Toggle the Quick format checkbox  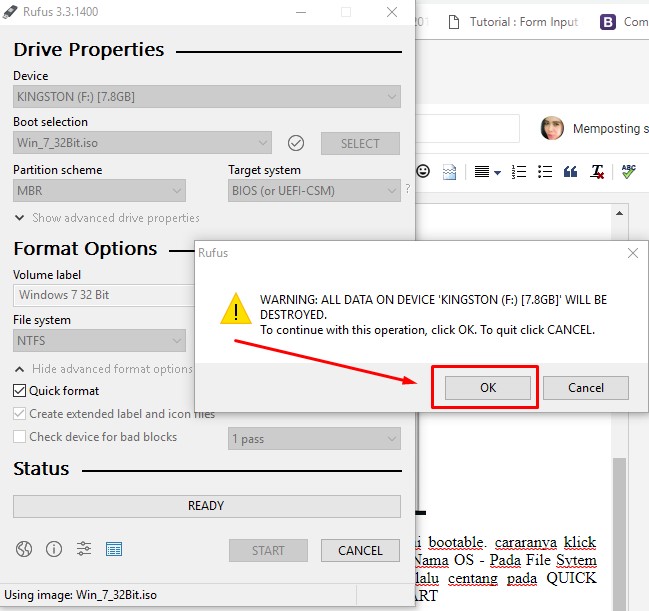pyautogui.click(x=19, y=390)
